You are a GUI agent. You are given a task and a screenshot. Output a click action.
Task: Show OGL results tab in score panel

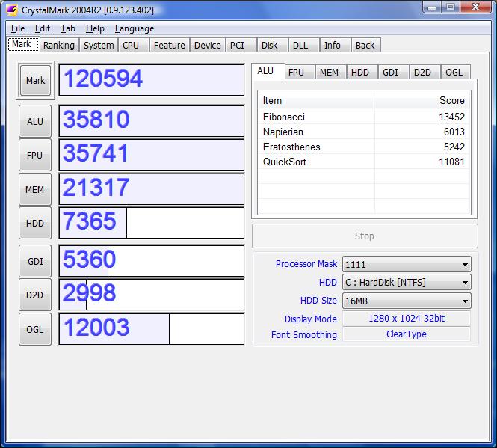pos(456,73)
